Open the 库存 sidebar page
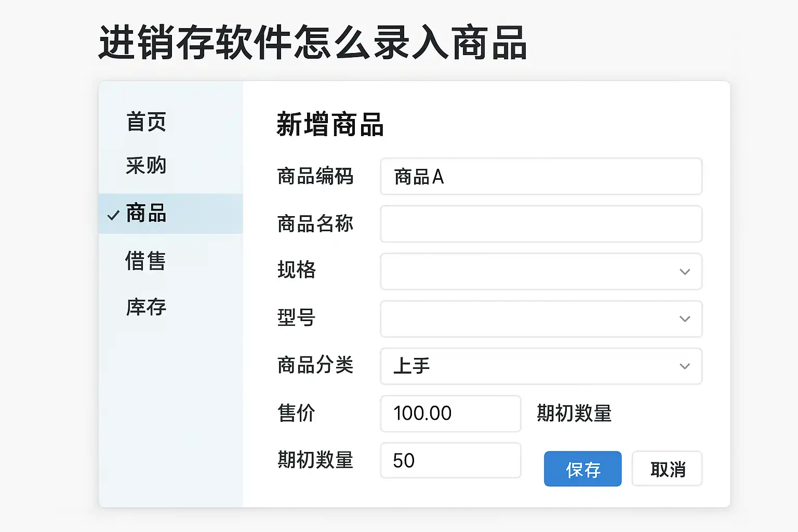Image resolution: width=798 pixels, height=532 pixels. coord(146,307)
